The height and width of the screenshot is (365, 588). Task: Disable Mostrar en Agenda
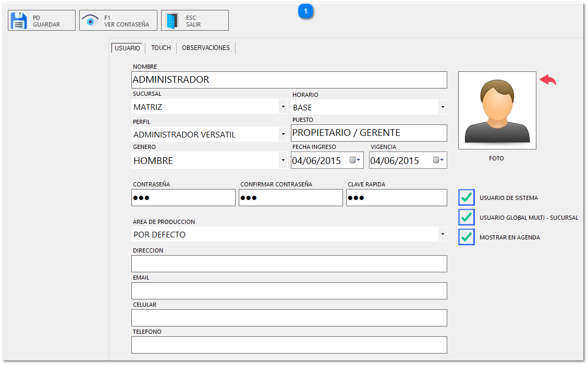466,237
